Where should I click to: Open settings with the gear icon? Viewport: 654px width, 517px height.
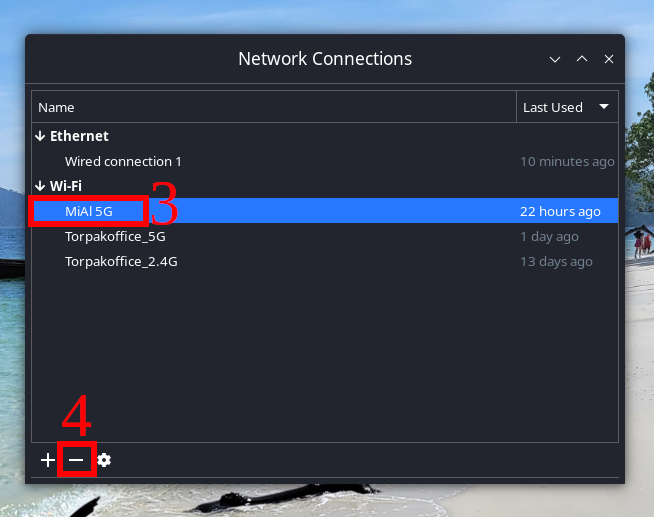coord(104,460)
